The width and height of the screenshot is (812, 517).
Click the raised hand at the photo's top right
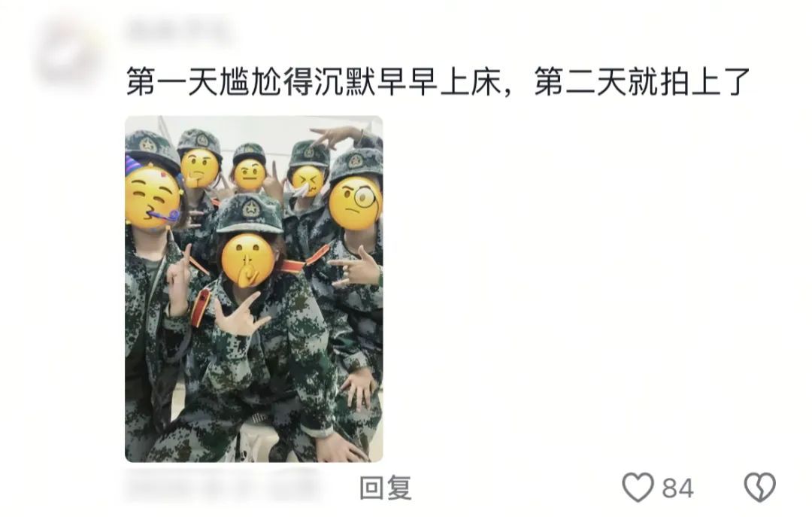click(x=337, y=136)
